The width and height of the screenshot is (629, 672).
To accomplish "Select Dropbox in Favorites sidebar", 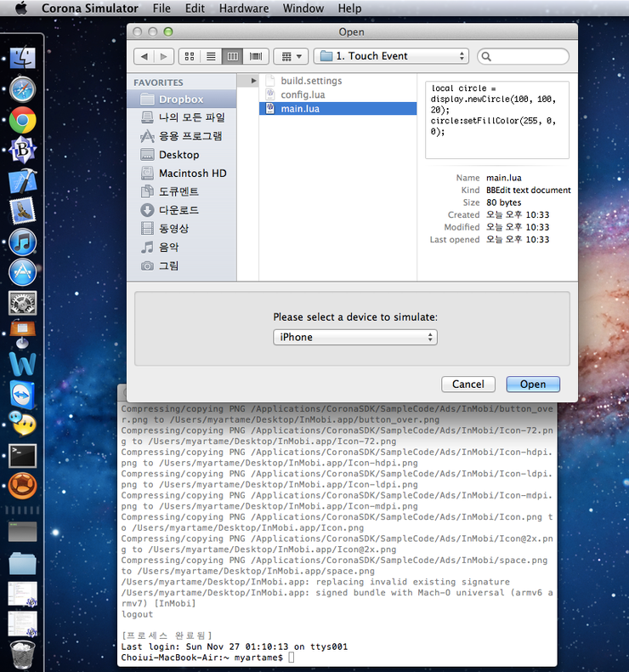I will coord(182,100).
